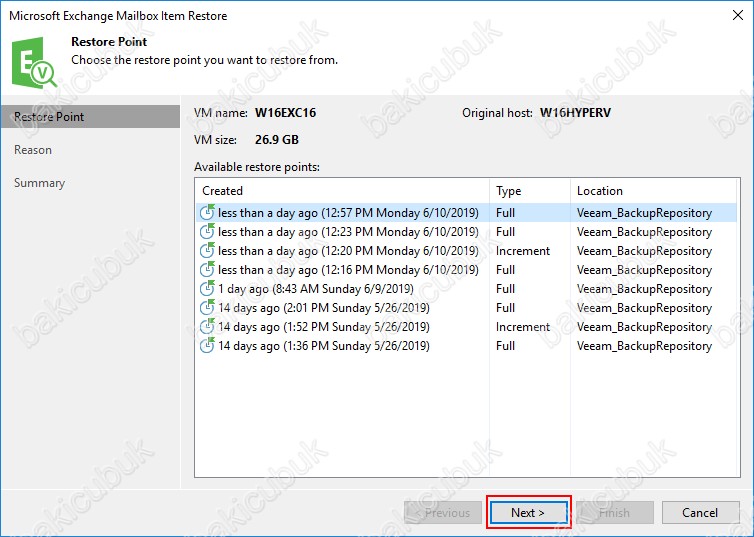Click Veeam_BackupRepository location in 8:43 AM row
Screen dimensions: 754x537
coord(644,288)
